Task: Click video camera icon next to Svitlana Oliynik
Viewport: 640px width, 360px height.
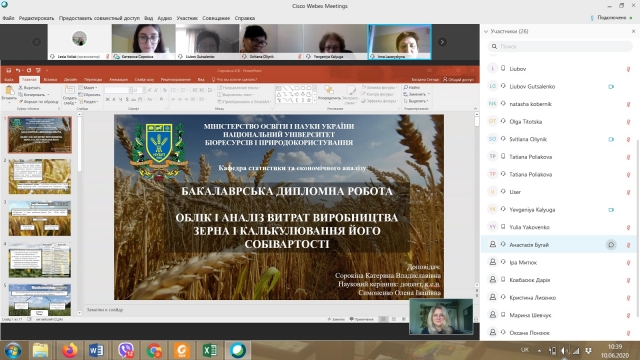Action: 611,139
